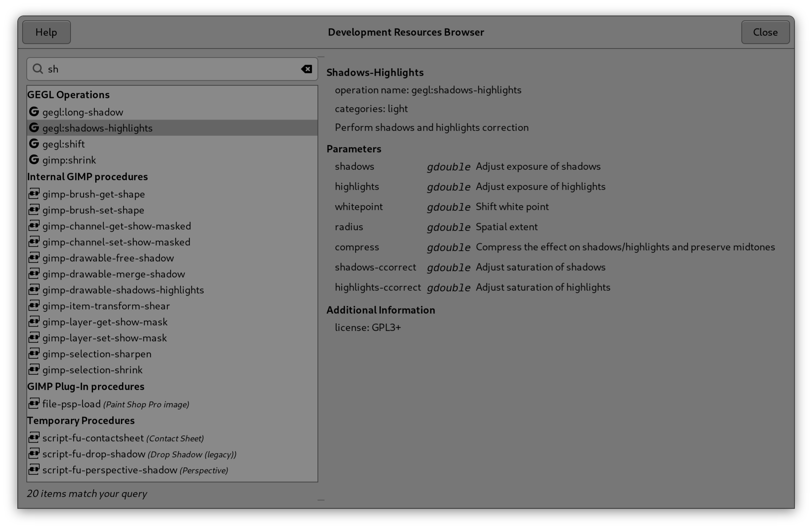Viewport: 812px width, 528px height.
Task: Click procedure icon beside gimp-layer-get-show-mask
Action: click(x=34, y=322)
